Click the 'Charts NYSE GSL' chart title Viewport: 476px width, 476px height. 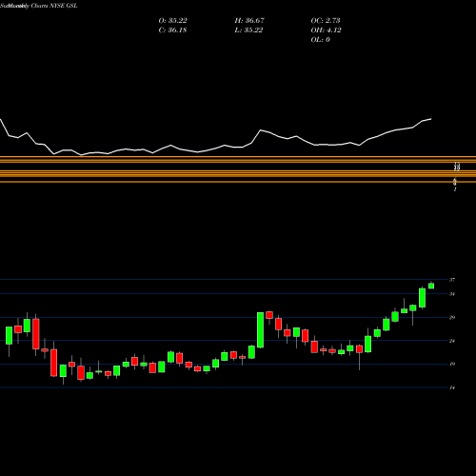54,6
